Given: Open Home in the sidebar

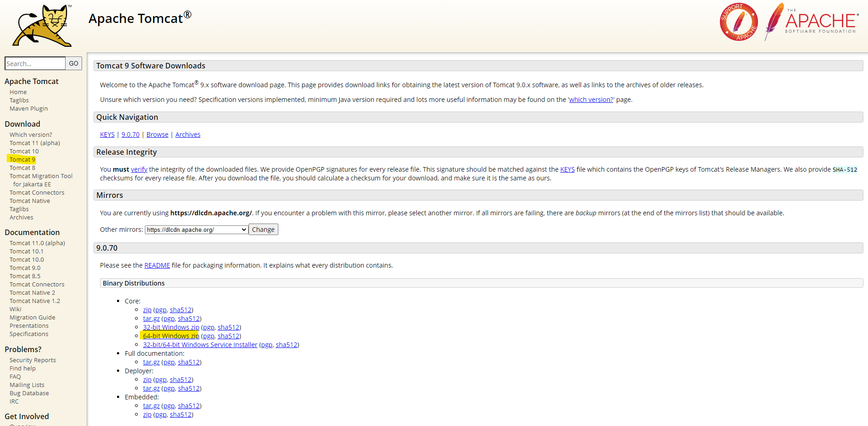Looking at the screenshot, I should [x=18, y=92].
